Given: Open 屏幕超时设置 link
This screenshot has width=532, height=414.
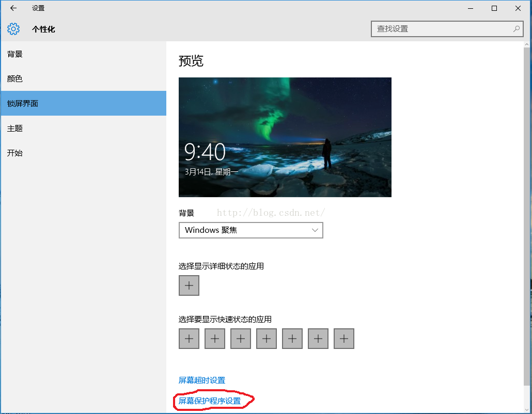Looking at the screenshot, I should point(202,380).
